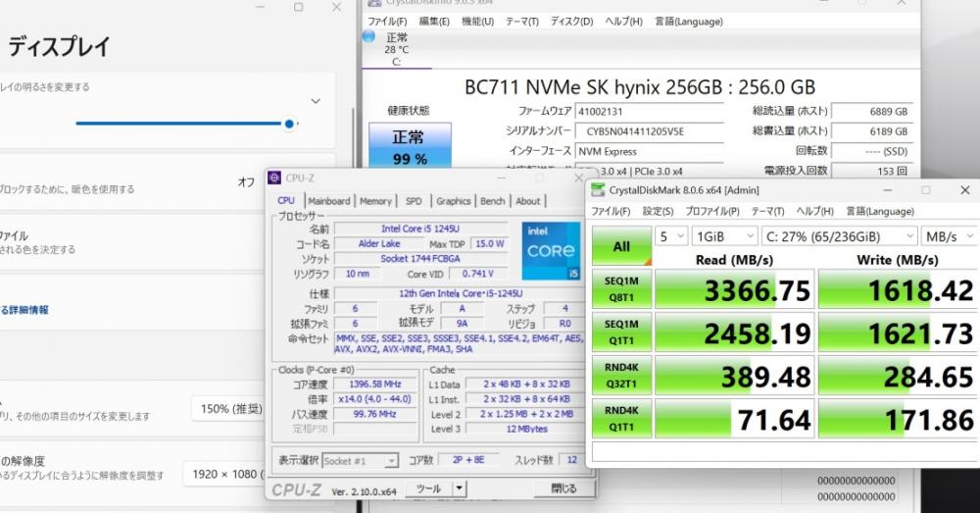980x513 pixels.
Task: Click firmware field 41002131
Action: [649, 112]
